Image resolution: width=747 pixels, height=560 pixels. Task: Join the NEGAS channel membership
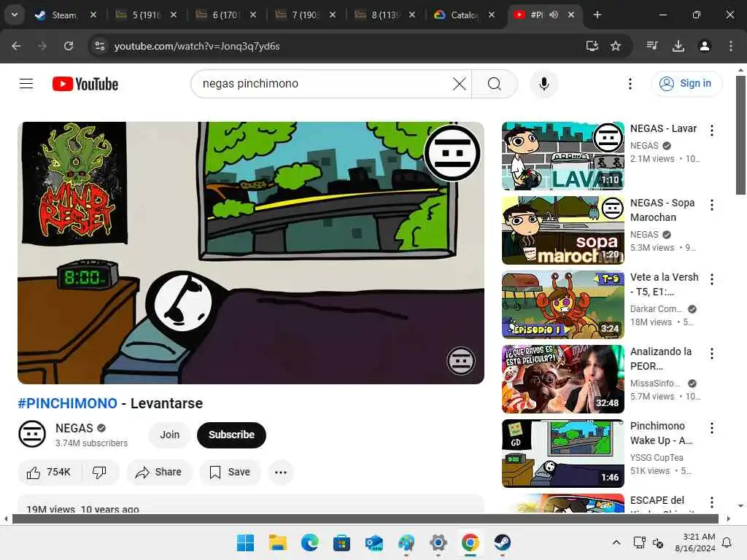169,435
